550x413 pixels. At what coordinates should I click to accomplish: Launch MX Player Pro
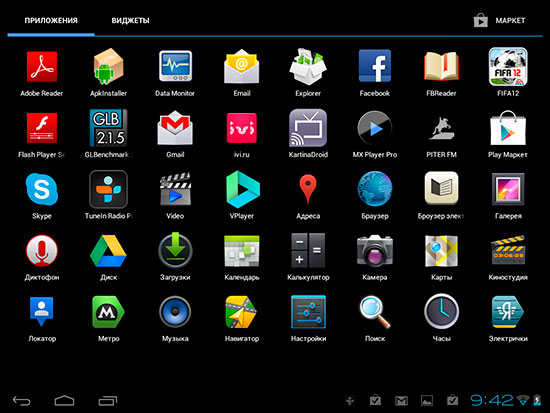click(x=375, y=128)
